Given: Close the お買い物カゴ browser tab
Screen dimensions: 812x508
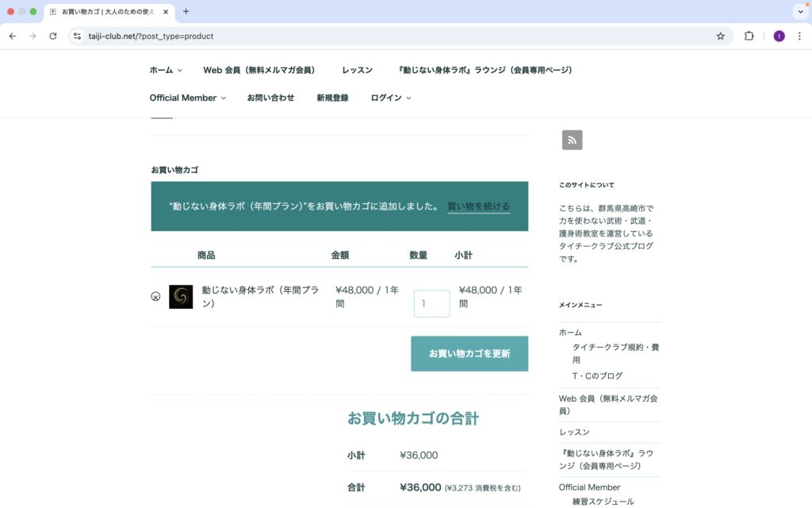Looking at the screenshot, I should click(167, 12).
